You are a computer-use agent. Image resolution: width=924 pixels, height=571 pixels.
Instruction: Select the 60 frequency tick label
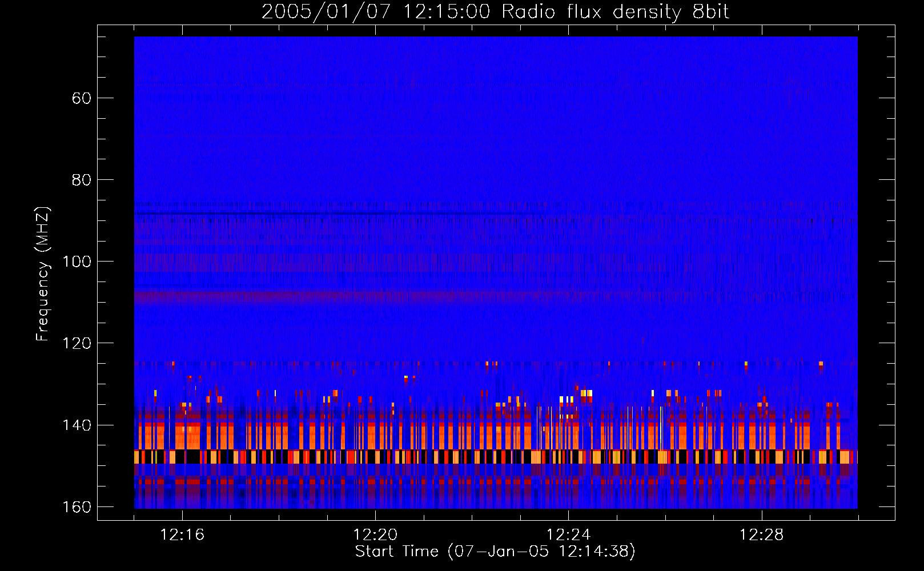click(x=82, y=98)
